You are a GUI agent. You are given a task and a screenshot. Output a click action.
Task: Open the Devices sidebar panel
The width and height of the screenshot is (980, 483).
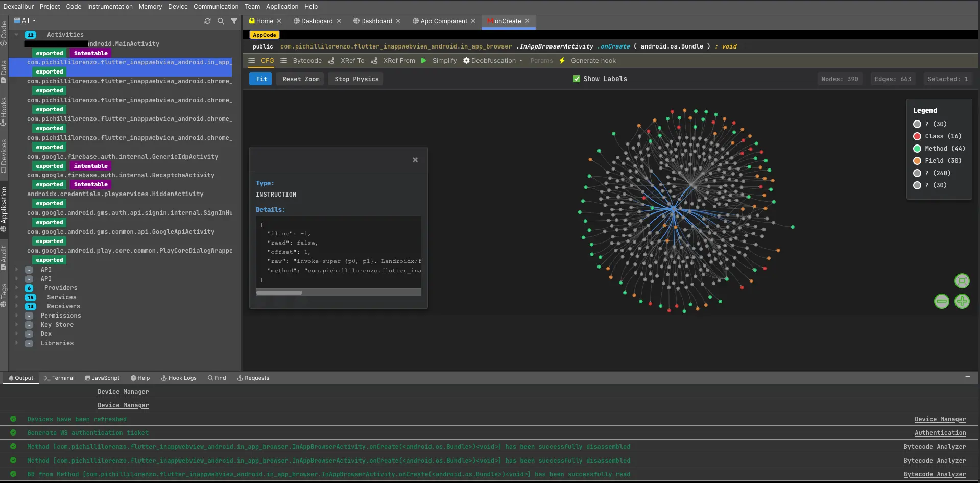click(x=4, y=156)
